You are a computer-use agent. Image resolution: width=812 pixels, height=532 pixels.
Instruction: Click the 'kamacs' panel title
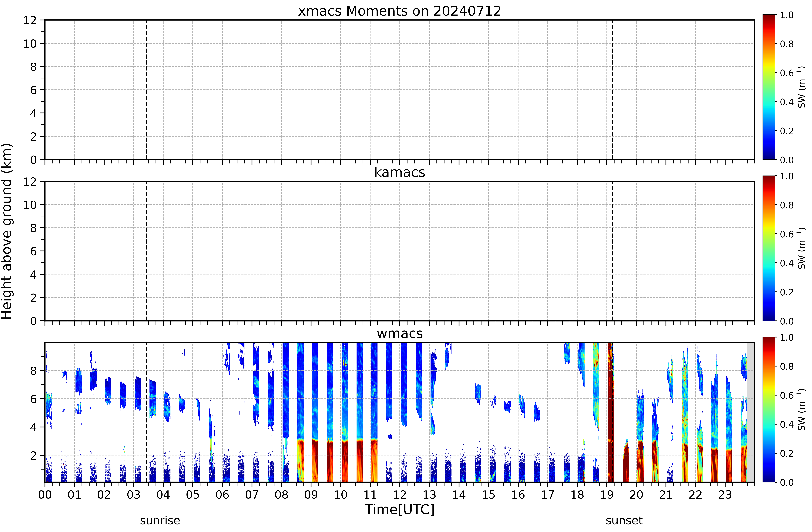(400, 172)
